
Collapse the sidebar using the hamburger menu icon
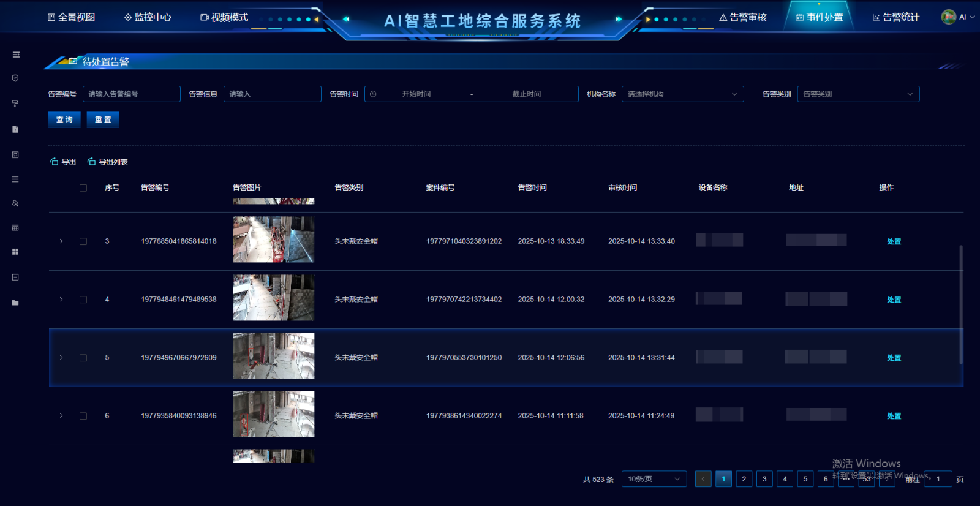(16, 55)
